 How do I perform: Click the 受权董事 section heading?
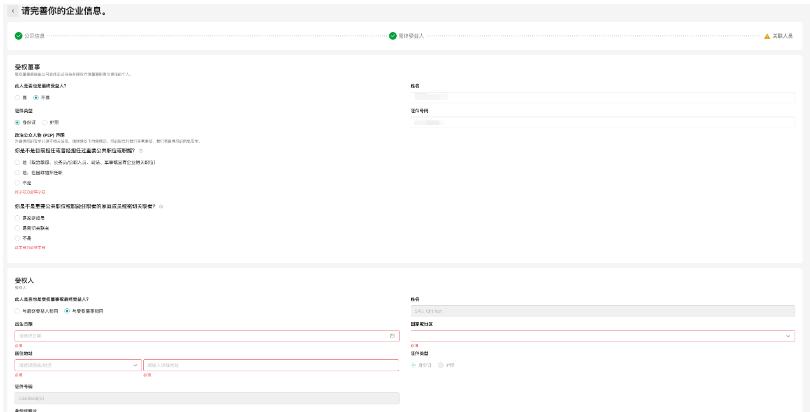[27, 67]
